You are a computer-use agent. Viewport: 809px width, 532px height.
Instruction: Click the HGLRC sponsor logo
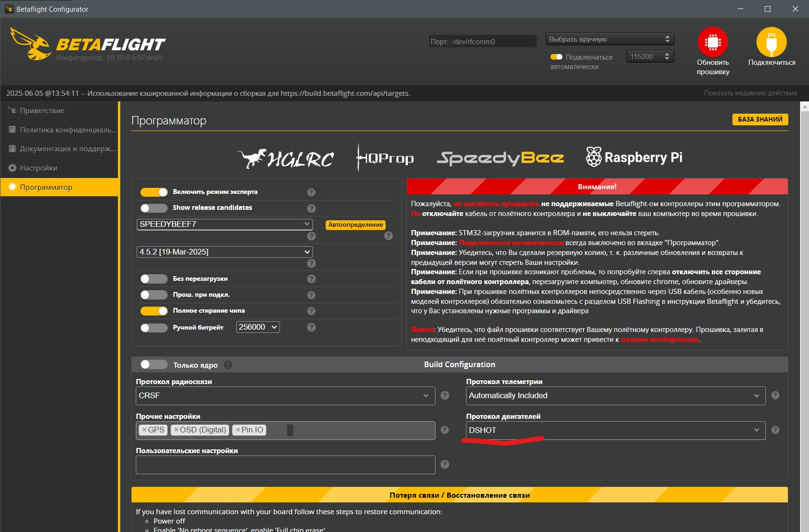286,159
